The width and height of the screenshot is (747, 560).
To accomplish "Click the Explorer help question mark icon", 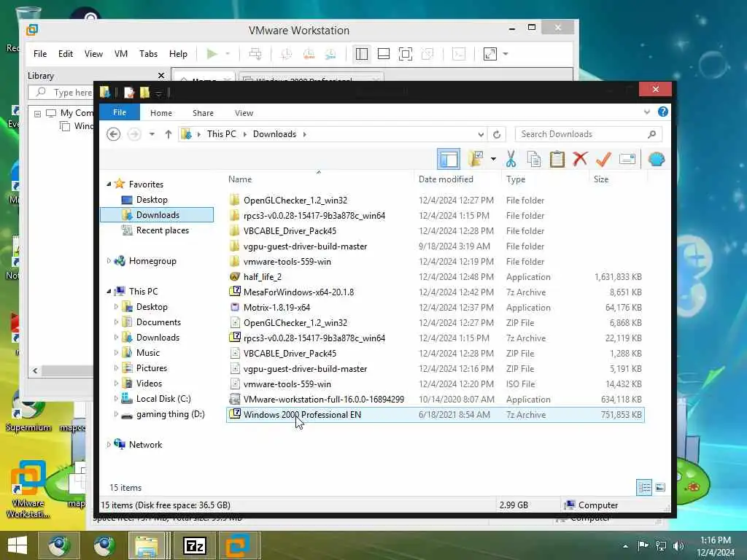I will click(x=662, y=112).
